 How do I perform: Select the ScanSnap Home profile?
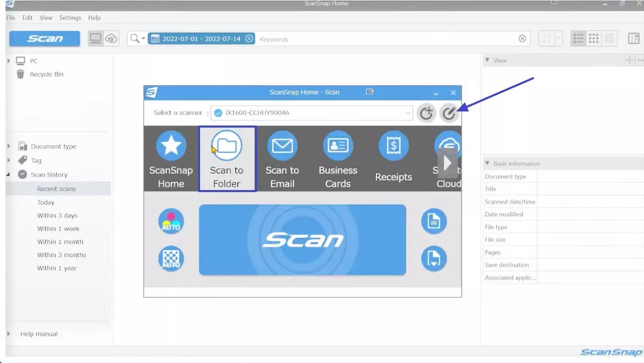pos(171,158)
